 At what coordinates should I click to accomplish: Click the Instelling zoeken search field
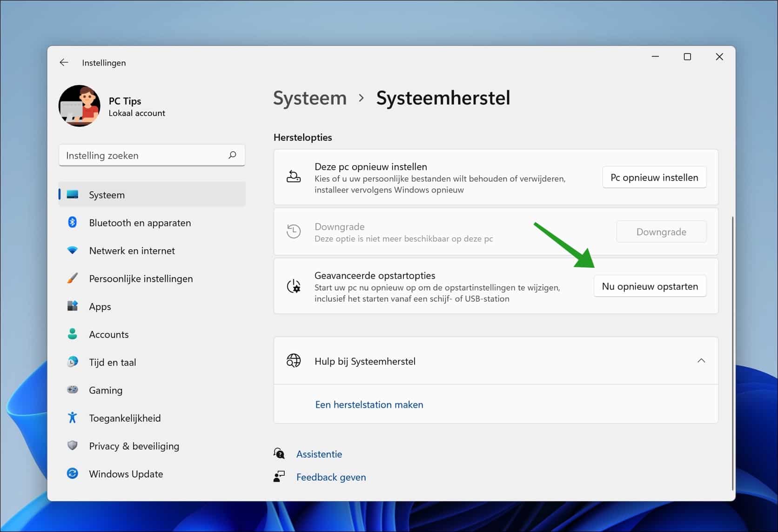pos(152,155)
